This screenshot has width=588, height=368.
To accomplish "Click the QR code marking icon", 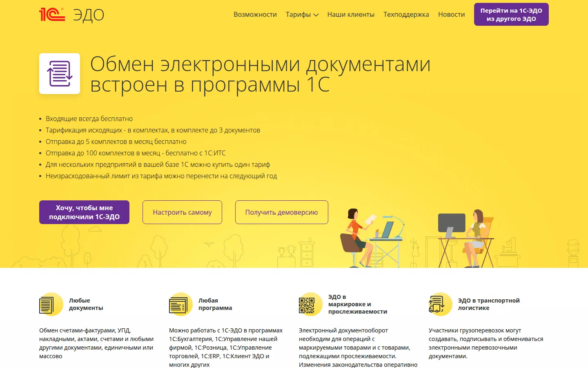I will point(310,304).
